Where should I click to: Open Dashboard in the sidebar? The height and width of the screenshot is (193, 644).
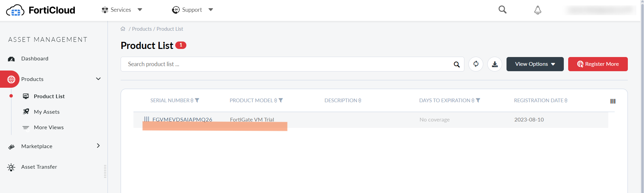(x=35, y=59)
